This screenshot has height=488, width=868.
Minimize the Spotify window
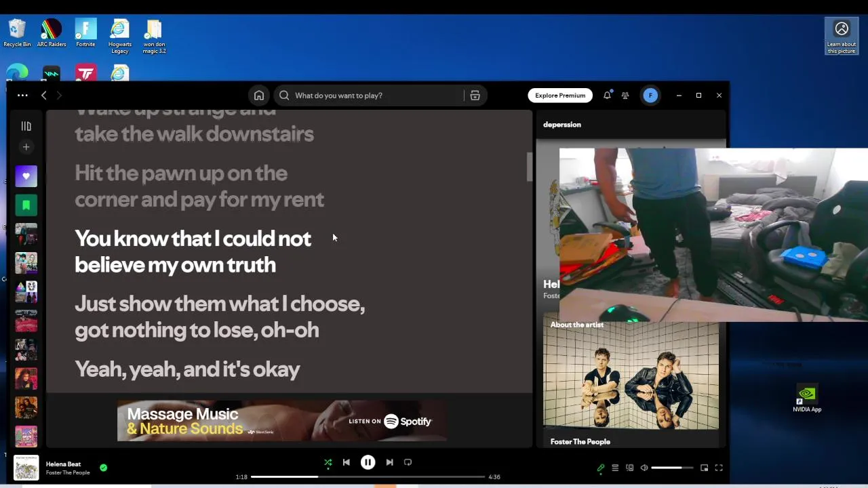[x=679, y=96]
